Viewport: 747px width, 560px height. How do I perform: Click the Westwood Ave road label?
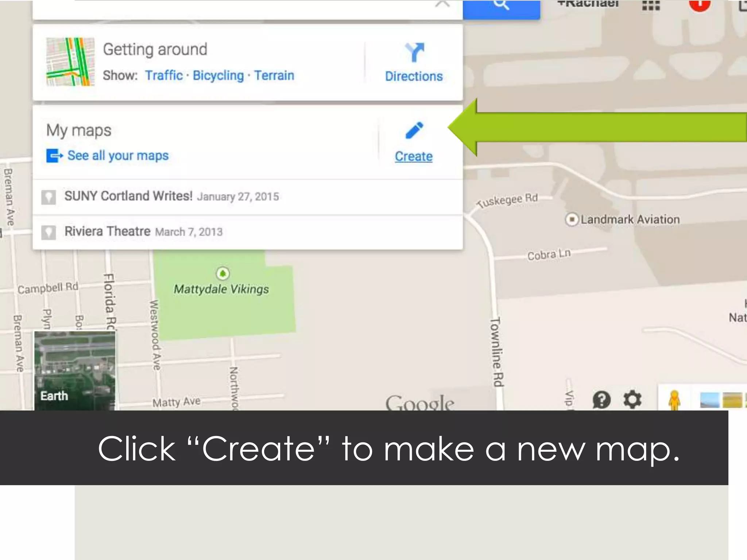pyautogui.click(x=155, y=335)
